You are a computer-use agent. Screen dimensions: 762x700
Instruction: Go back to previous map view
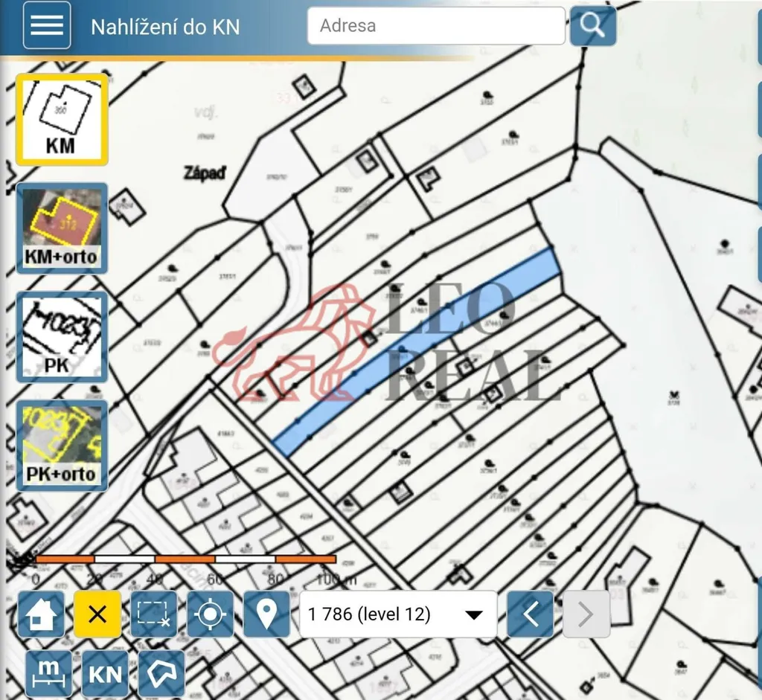(530, 614)
